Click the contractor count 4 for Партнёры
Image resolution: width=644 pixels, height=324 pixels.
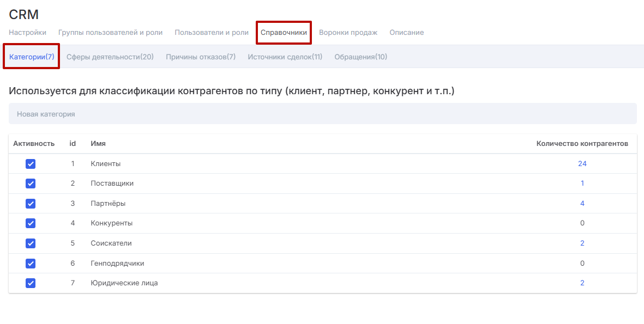(582, 204)
